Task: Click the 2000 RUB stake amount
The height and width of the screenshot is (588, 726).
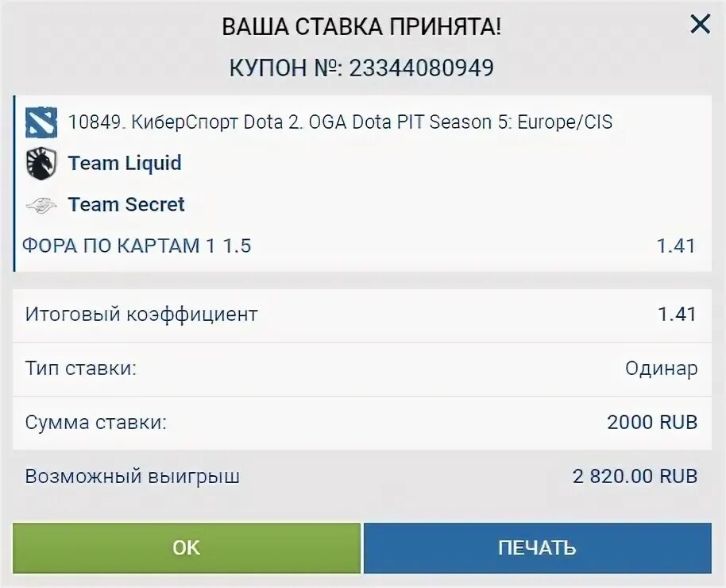Action: pyautogui.click(x=652, y=422)
